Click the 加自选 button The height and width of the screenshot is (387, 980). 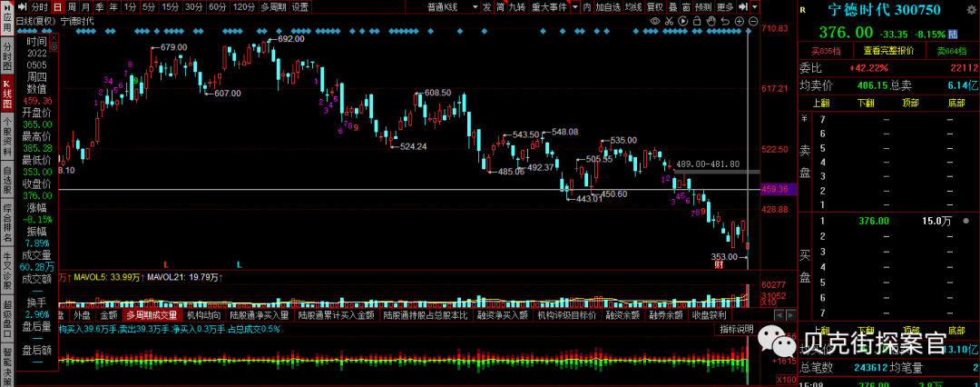click(607, 6)
